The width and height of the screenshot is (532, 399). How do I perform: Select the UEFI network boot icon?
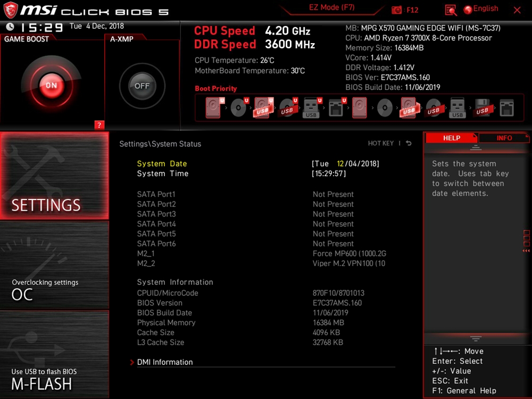tap(337, 107)
